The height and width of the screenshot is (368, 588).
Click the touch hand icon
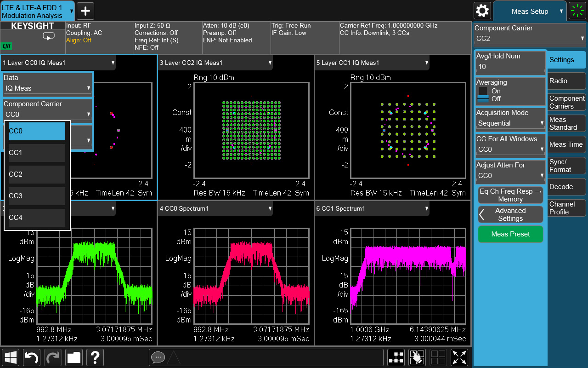tap(417, 357)
